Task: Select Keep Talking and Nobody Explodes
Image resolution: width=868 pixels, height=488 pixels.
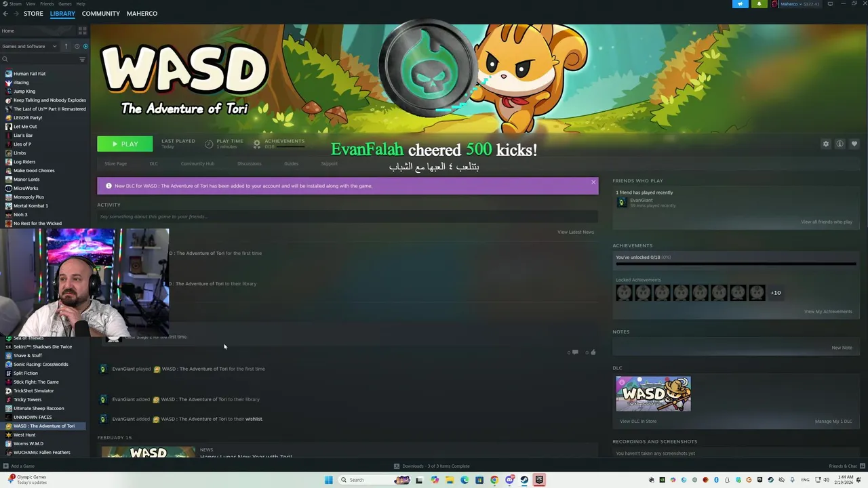Action: pos(50,100)
